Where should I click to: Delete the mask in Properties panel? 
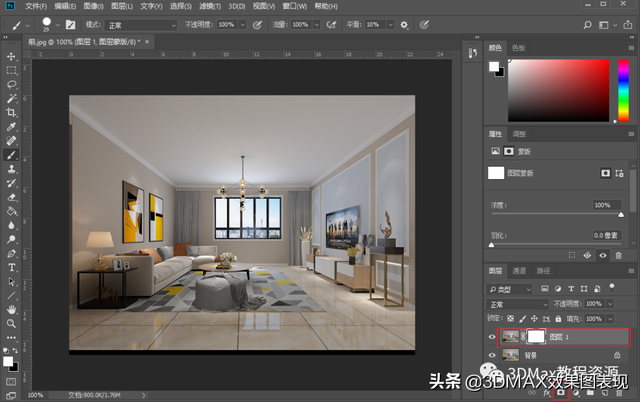click(x=618, y=255)
